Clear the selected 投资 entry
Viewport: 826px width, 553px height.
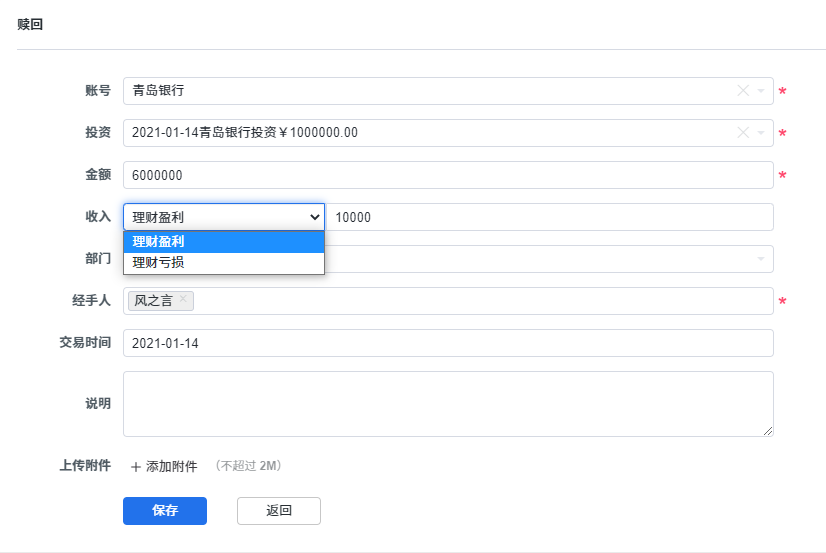click(742, 133)
